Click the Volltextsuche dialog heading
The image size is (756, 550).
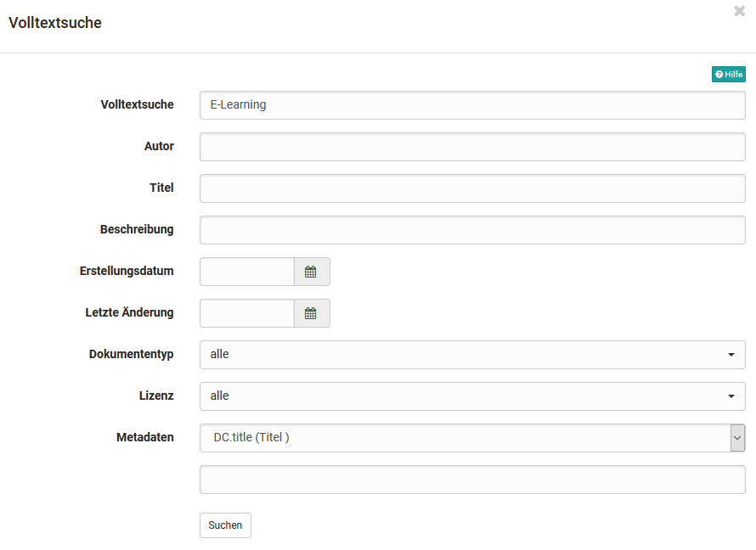[x=55, y=23]
